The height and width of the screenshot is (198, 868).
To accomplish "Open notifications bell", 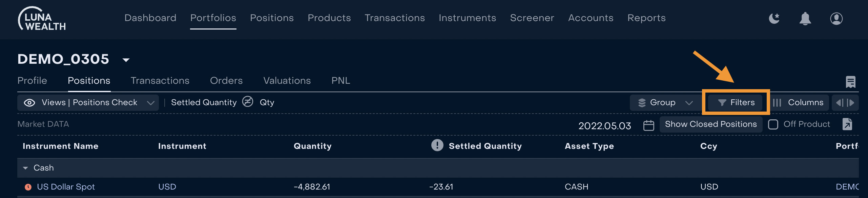I will pyautogui.click(x=805, y=18).
